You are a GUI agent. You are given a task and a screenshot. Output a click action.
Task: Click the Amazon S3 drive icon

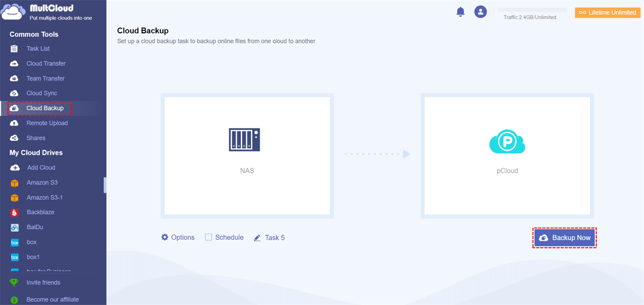pyautogui.click(x=15, y=183)
